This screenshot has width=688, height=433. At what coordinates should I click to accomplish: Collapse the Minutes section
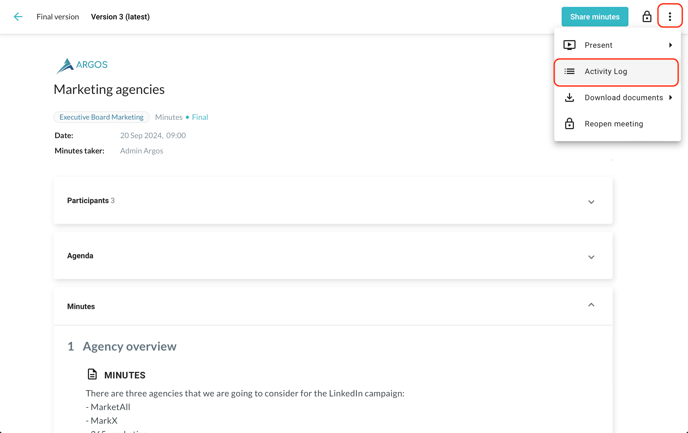click(591, 305)
